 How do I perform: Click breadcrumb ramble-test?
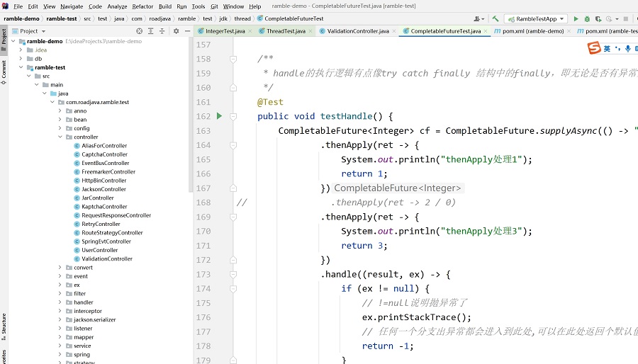click(x=62, y=18)
